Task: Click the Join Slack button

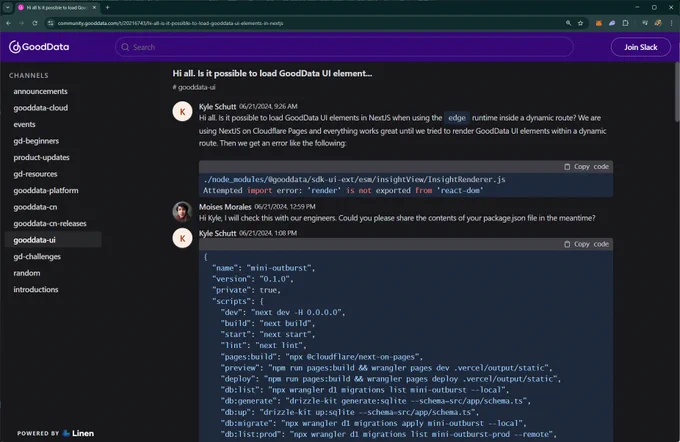Action: 641,47
